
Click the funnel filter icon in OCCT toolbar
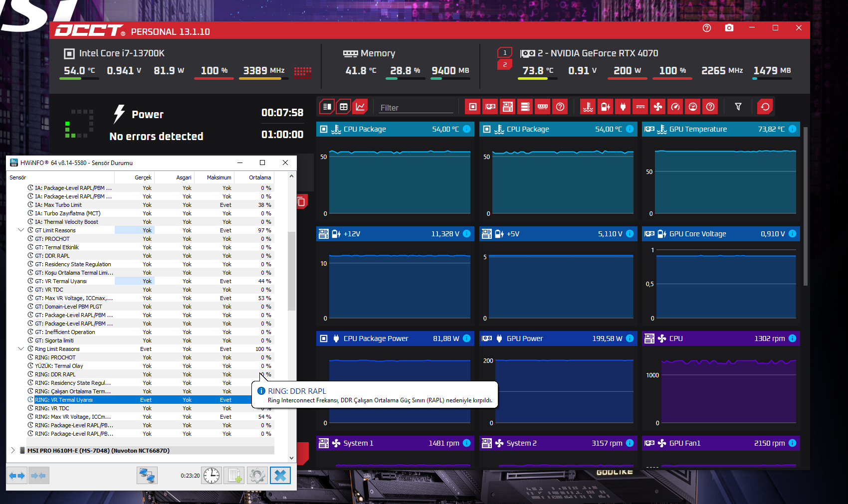[738, 107]
